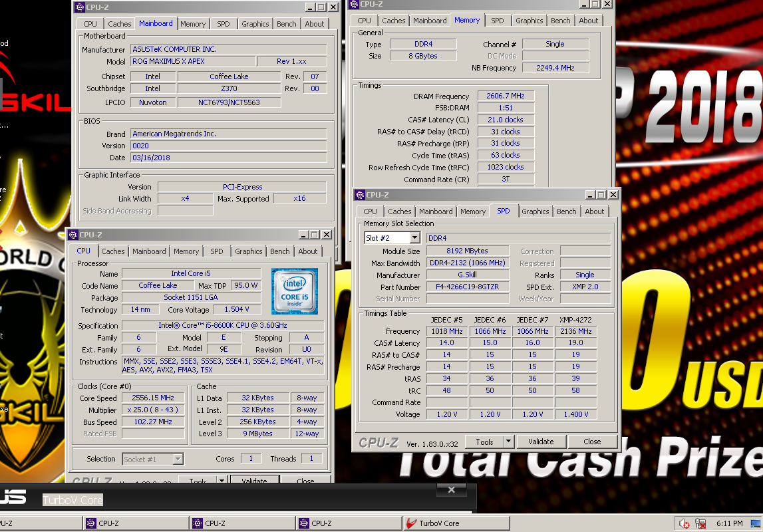763x532 pixels.
Task: Open the Slot #2 memory slot dropdown
Action: [x=414, y=238]
